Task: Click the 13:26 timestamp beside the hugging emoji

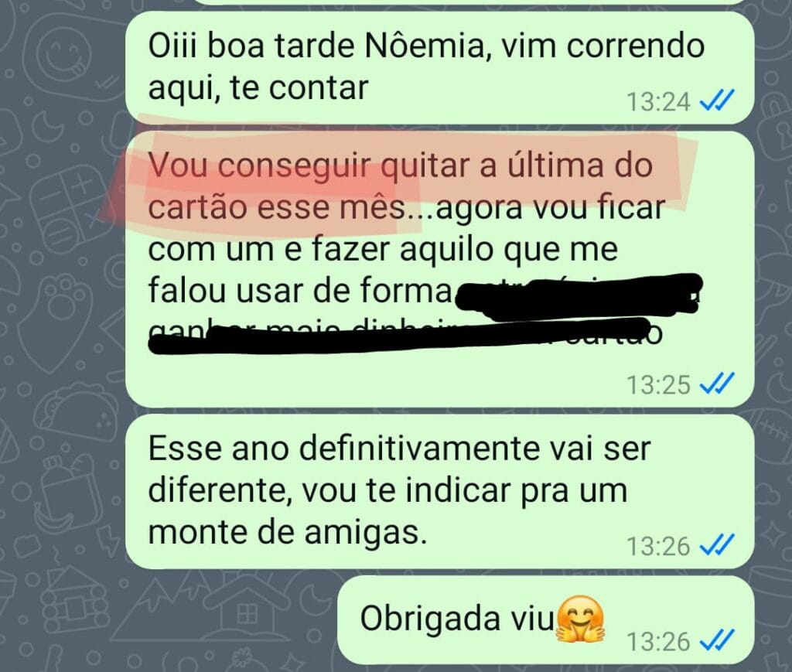Action: [658, 642]
